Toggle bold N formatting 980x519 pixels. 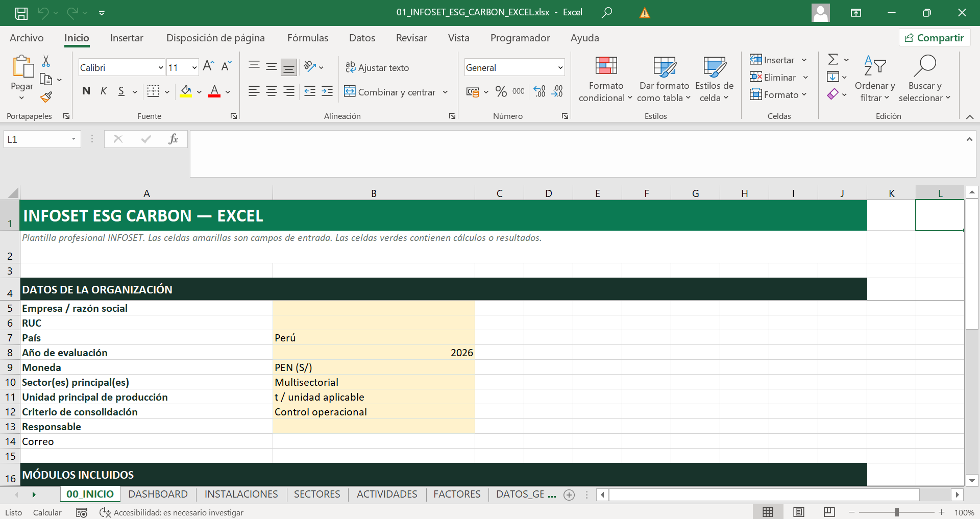[86, 91]
